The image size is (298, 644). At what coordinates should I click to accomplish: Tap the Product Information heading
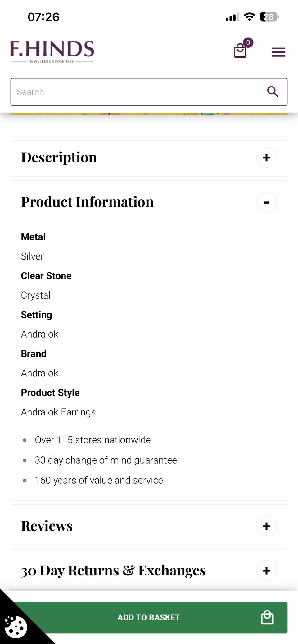[x=87, y=202]
